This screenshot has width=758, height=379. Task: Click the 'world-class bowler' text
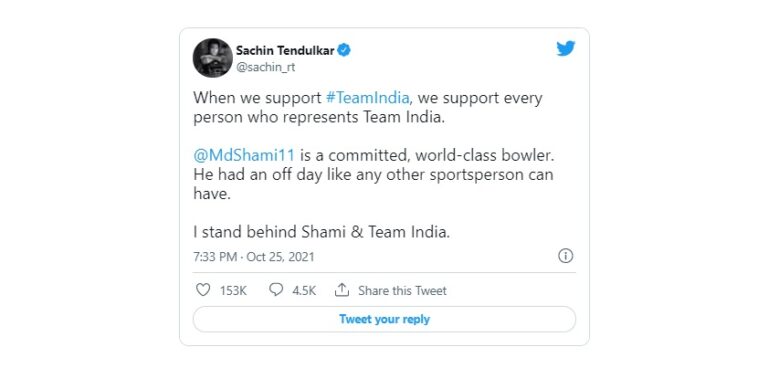tap(484, 156)
